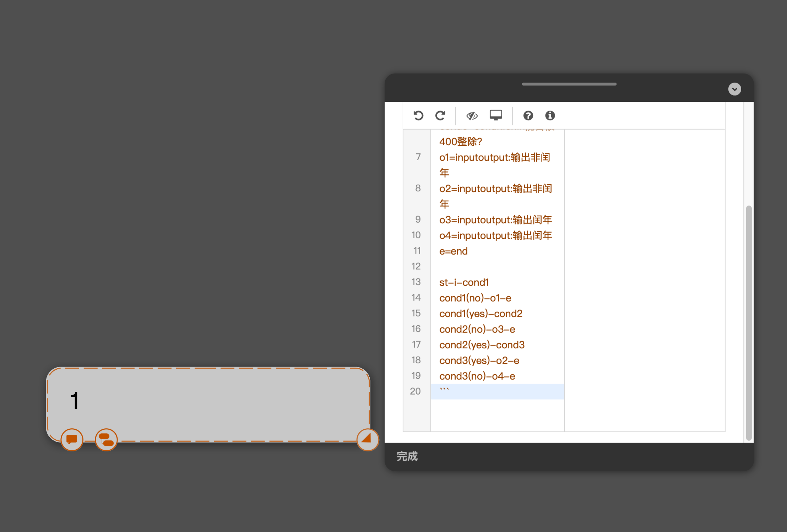Switch to fullscreen monitor view
Image resolution: width=787 pixels, height=532 pixels.
click(x=496, y=115)
